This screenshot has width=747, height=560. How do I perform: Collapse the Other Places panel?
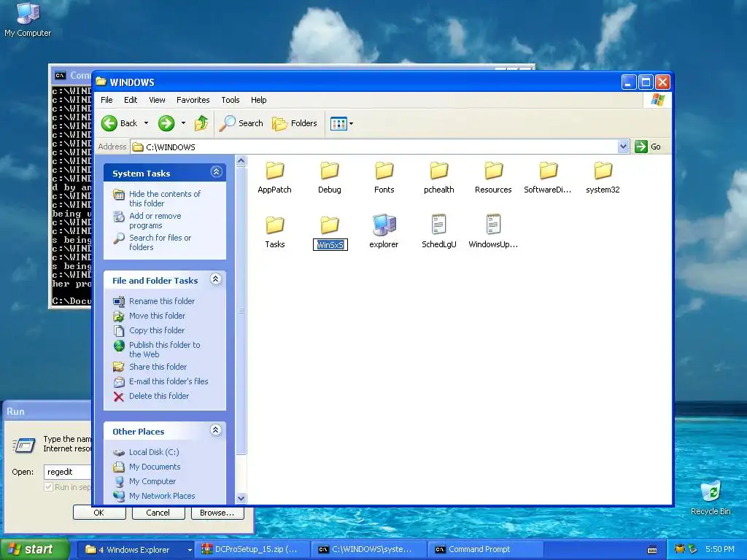pos(216,430)
